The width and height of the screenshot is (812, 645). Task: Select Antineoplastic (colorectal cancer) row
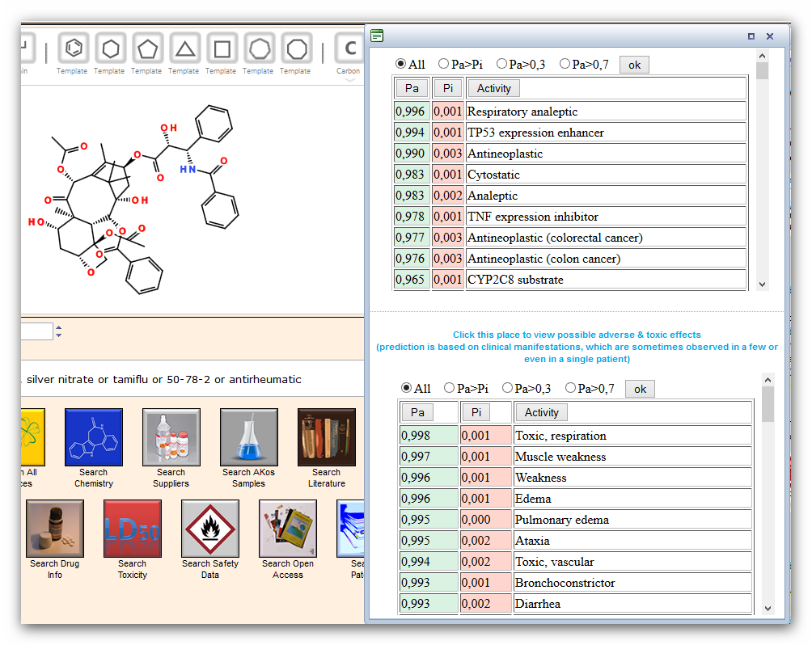569,238
